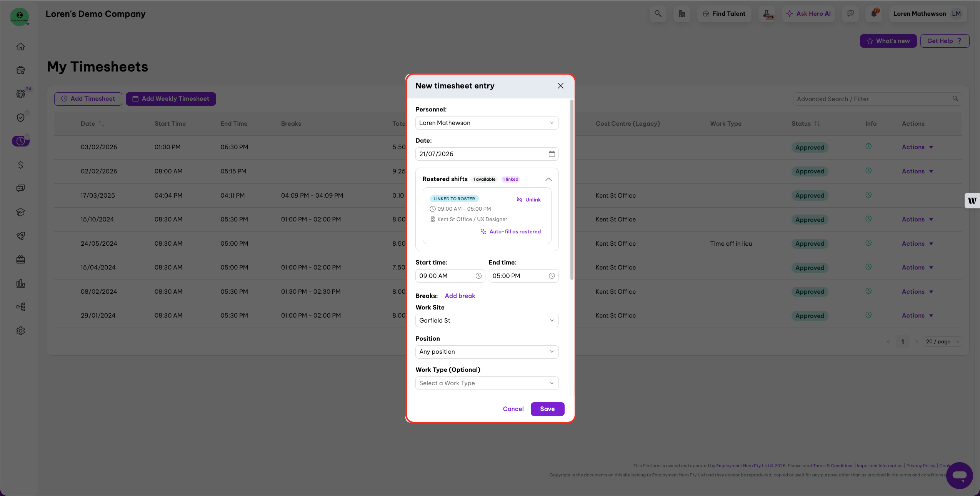
Task: Click the Date field showing 21/07/2026
Action: click(487, 154)
